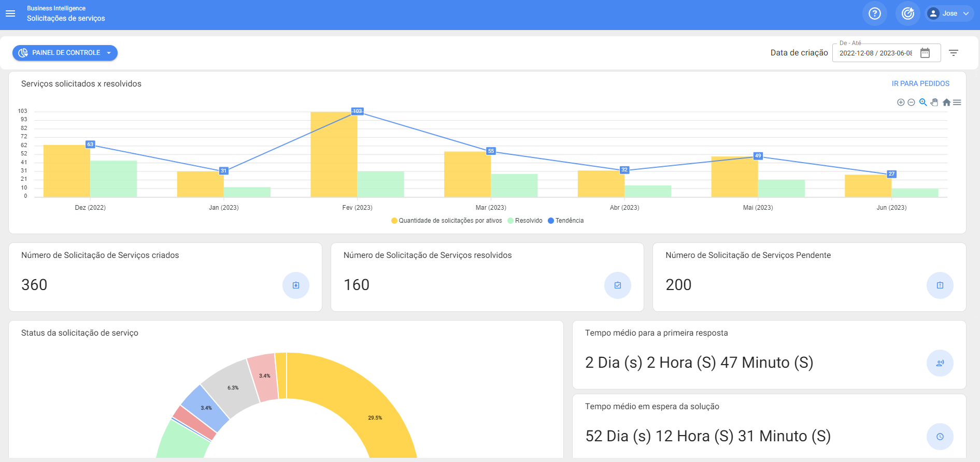The image size is (980, 462).
Task: Toggle Quantidade de solicitações por ativos legend
Action: click(447, 221)
